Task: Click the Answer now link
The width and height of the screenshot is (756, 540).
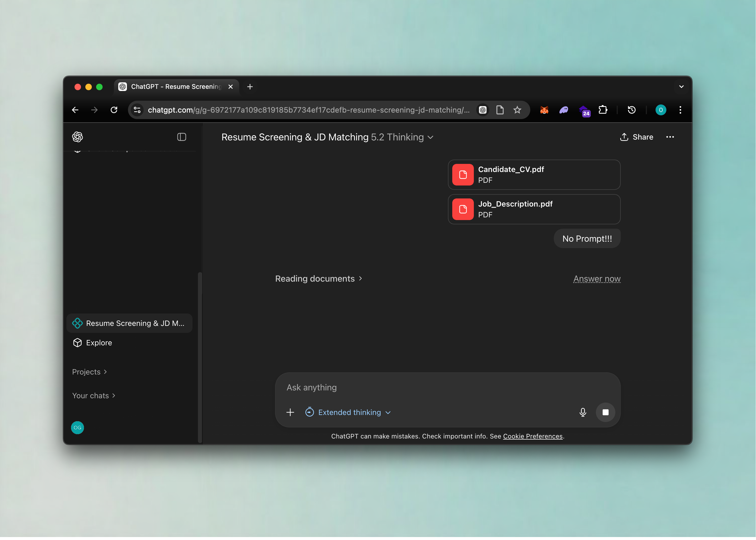Action: point(597,279)
